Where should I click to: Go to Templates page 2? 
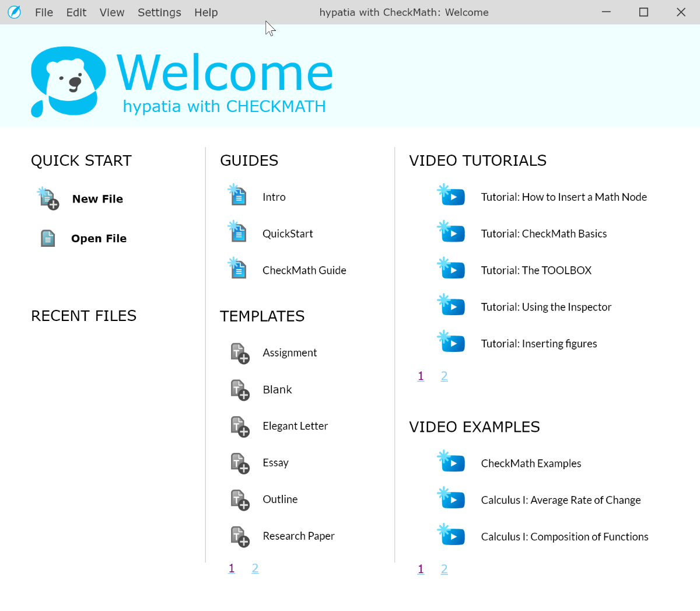click(255, 568)
